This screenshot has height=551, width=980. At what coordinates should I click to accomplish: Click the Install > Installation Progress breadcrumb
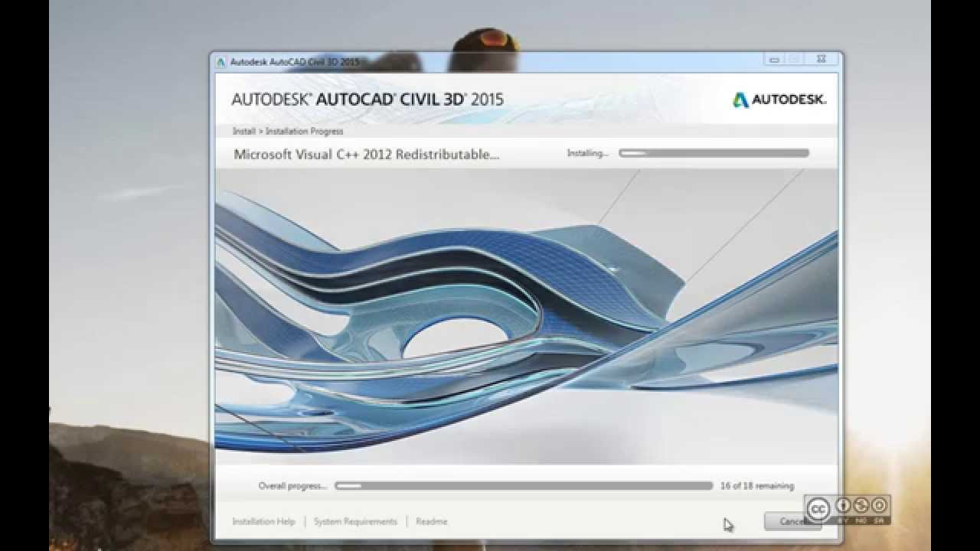tap(288, 131)
